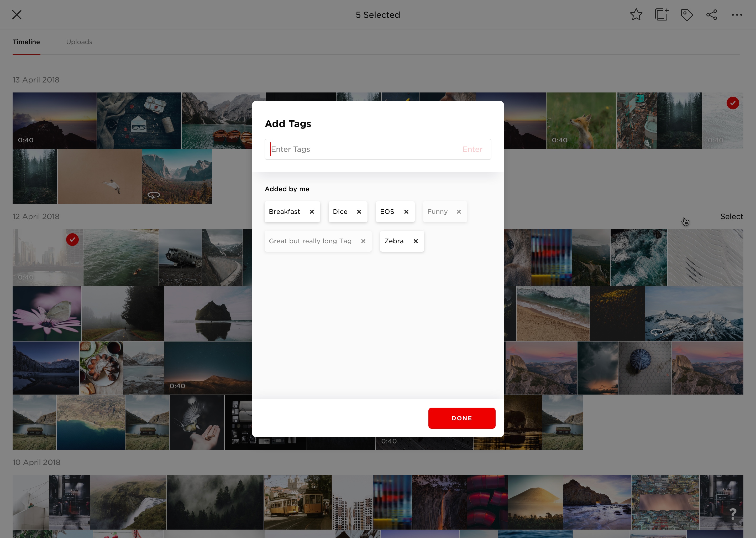Open the blue umbrella on hexagon tiles photo
Viewport: 756px width, 538px height.
tap(645, 368)
